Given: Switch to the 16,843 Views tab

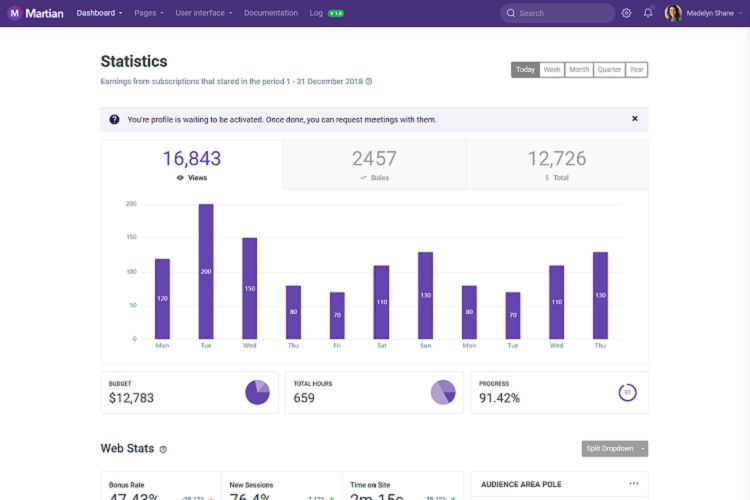Looking at the screenshot, I should [x=192, y=165].
